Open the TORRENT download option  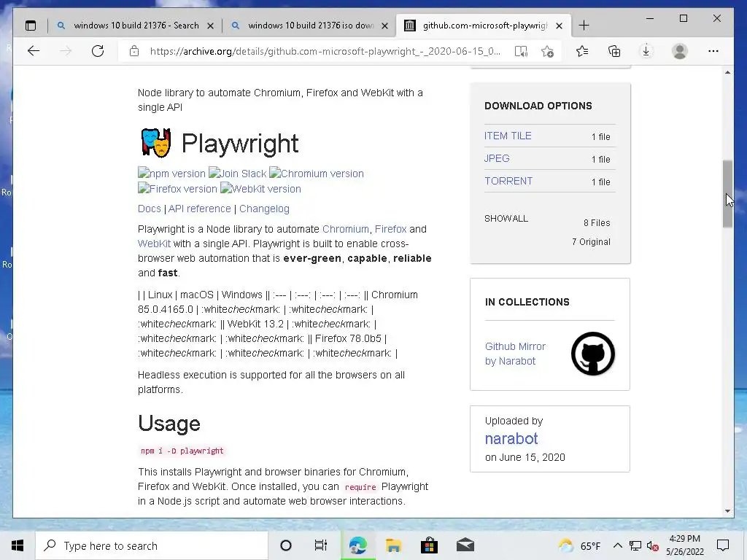click(x=508, y=181)
